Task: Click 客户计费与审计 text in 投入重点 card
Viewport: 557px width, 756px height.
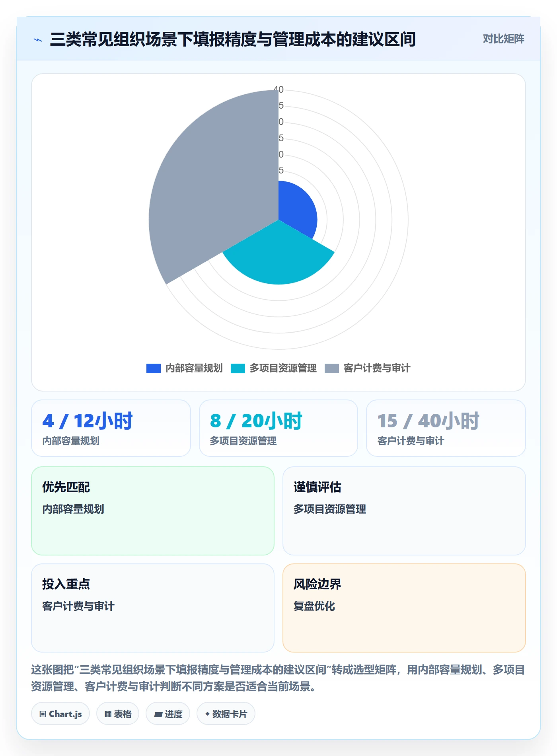Action: pyautogui.click(x=78, y=606)
